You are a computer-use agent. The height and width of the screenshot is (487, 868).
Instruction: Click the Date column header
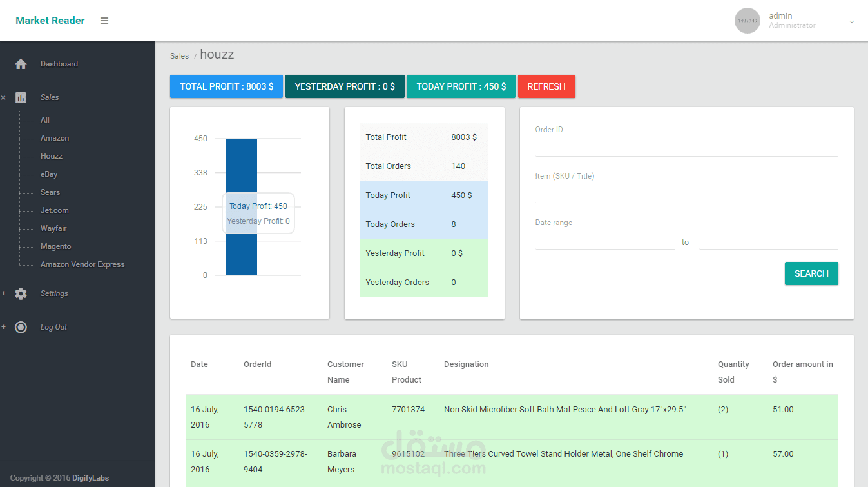[x=199, y=364]
